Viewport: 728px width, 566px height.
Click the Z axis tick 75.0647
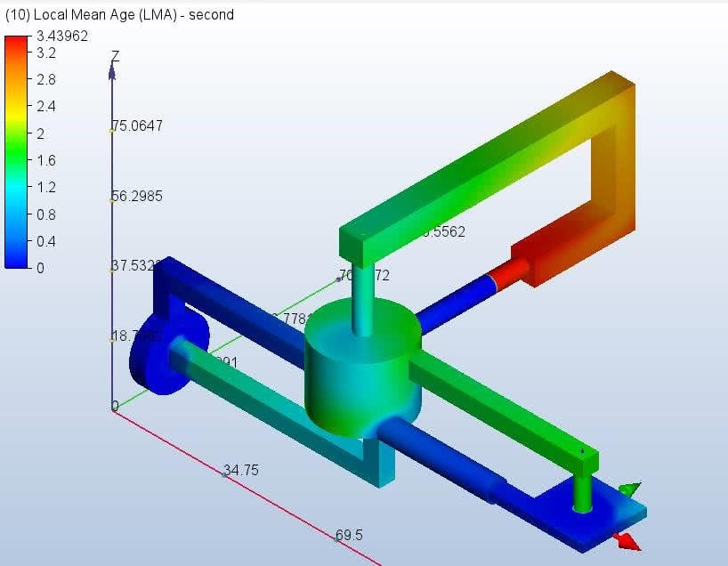(x=137, y=125)
